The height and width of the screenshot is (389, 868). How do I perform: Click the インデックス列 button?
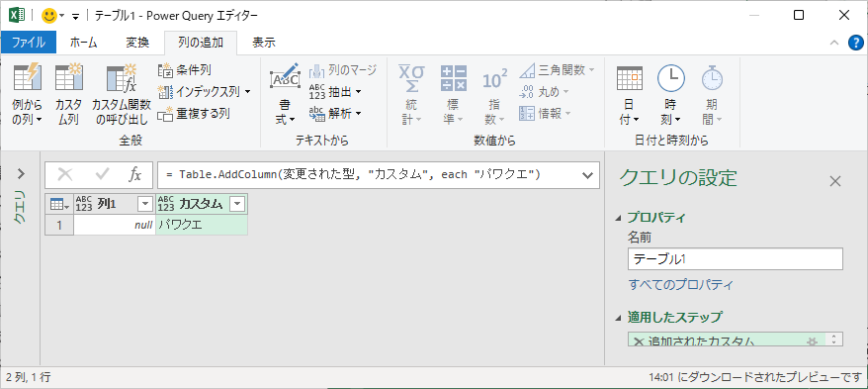tap(205, 91)
